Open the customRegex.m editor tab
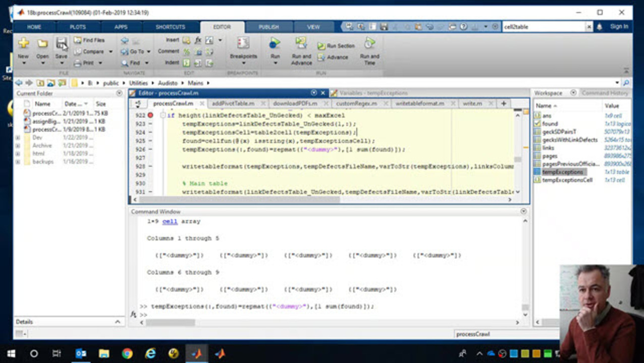 click(x=356, y=103)
